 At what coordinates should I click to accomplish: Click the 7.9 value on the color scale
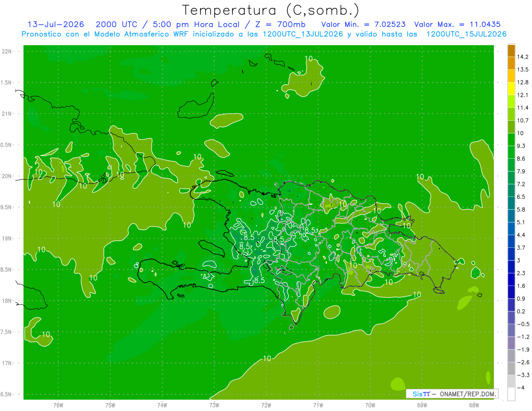(521, 172)
